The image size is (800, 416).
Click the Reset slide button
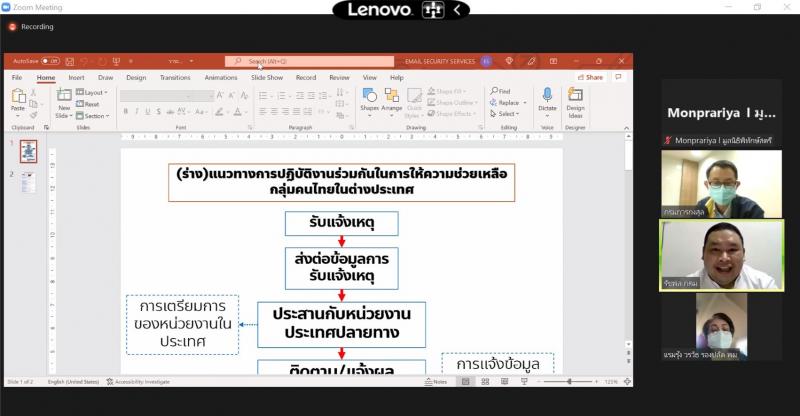[88, 104]
